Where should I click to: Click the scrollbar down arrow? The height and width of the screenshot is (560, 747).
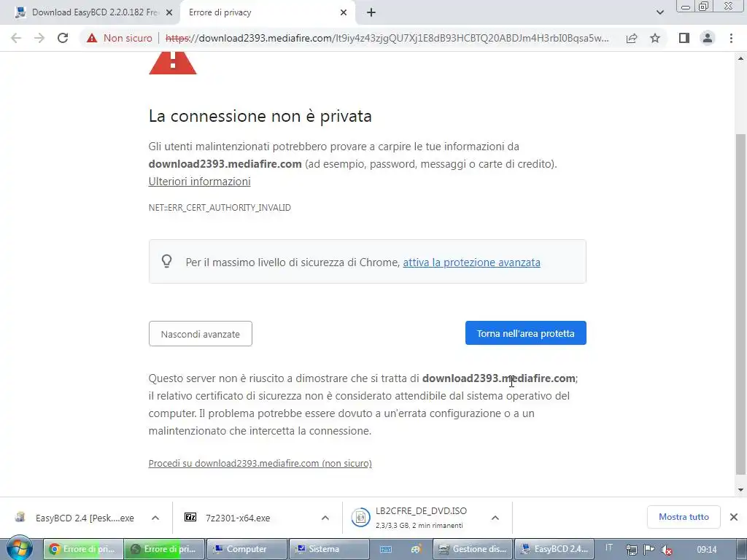740,489
